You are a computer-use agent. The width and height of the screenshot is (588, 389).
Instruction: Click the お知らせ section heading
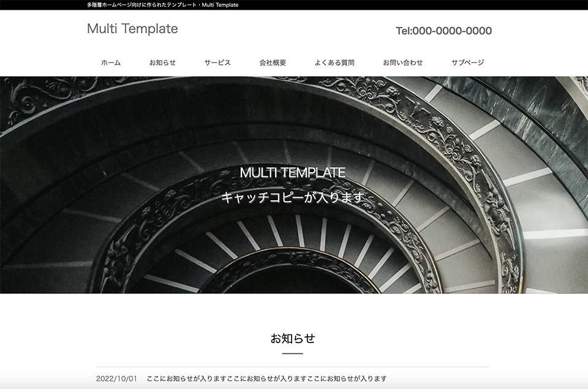click(x=293, y=338)
